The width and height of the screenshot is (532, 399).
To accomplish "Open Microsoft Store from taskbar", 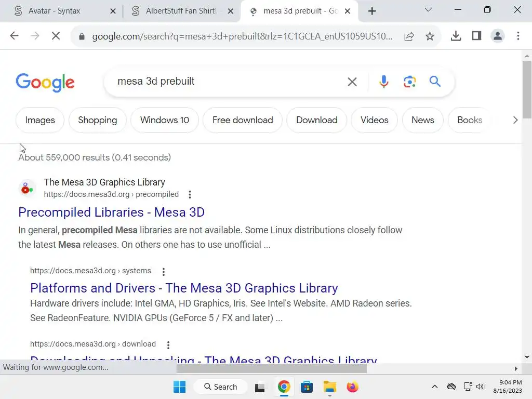I will (x=307, y=387).
